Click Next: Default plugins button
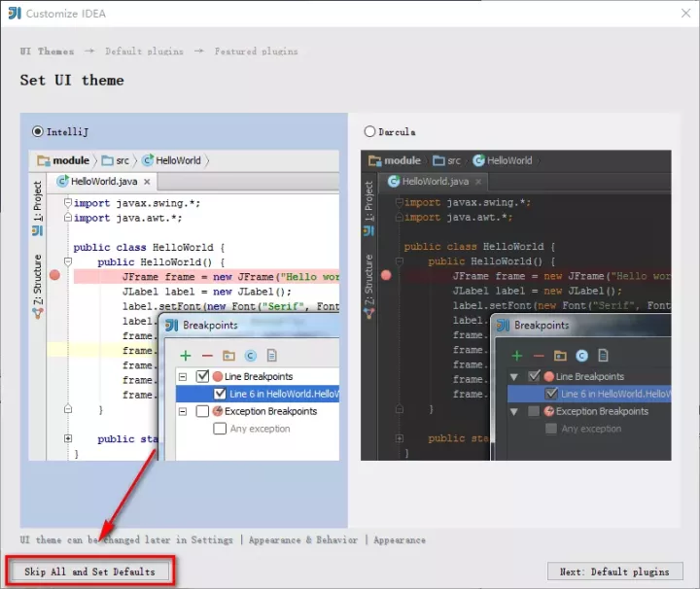700x589 pixels. point(614,572)
